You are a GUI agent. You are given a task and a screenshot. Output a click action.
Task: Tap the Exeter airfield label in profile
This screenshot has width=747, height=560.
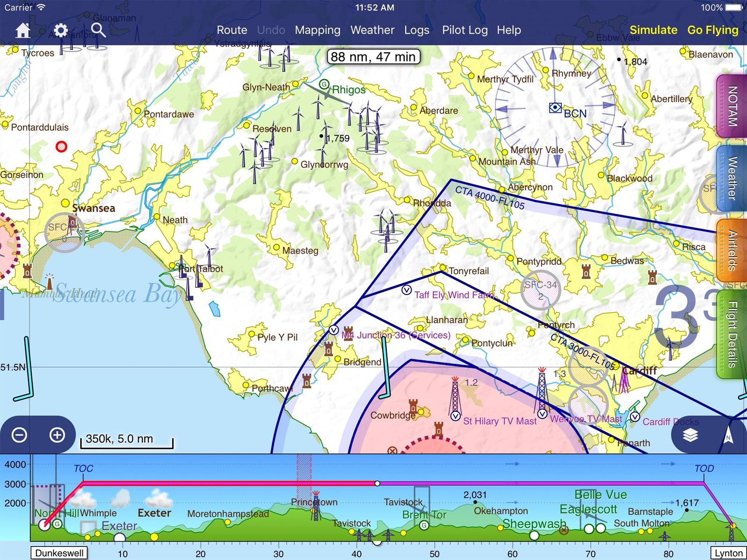119,526
